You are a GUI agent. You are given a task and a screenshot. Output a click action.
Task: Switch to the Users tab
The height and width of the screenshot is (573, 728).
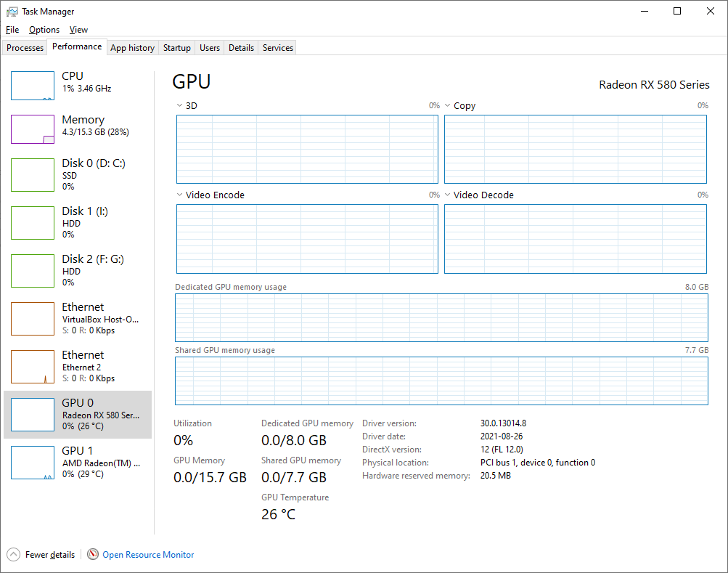(209, 48)
